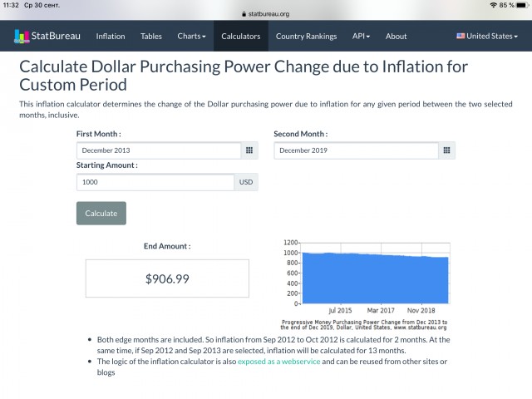532x399 pixels.
Task: Follow the 'exposed as a webservice' link
Action: [279, 362]
